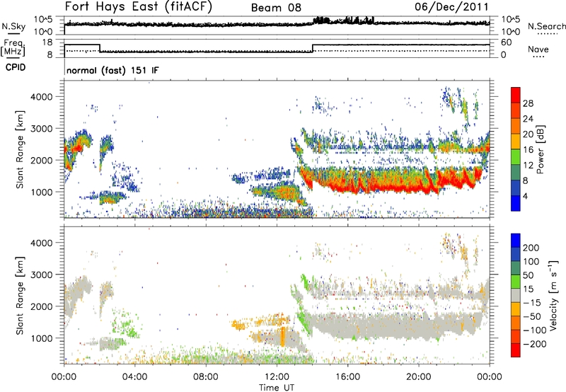Click the "-15" tick on the velocity colorbar

(x=531, y=302)
